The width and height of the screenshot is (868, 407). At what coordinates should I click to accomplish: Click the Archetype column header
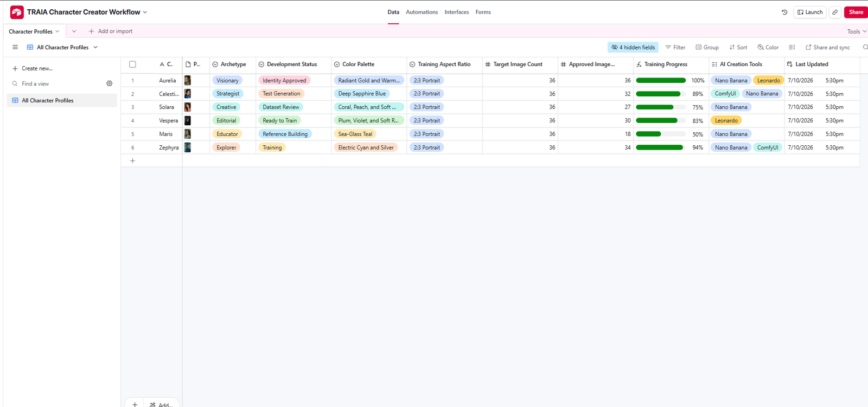pyautogui.click(x=233, y=64)
